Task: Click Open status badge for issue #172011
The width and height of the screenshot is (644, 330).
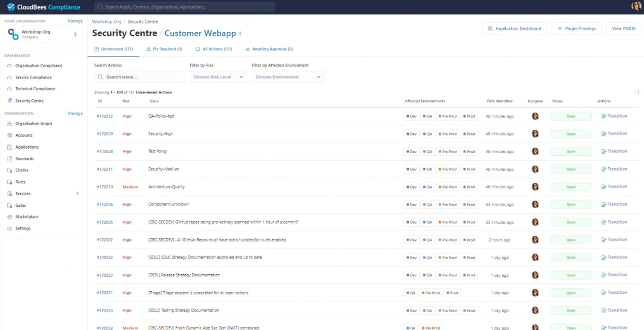Action: tap(571, 169)
